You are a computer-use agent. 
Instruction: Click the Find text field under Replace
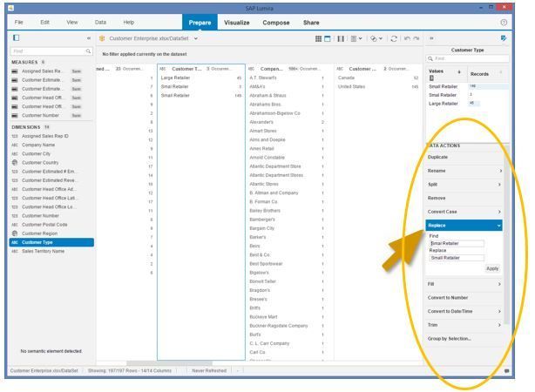pyautogui.click(x=457, y=243)
